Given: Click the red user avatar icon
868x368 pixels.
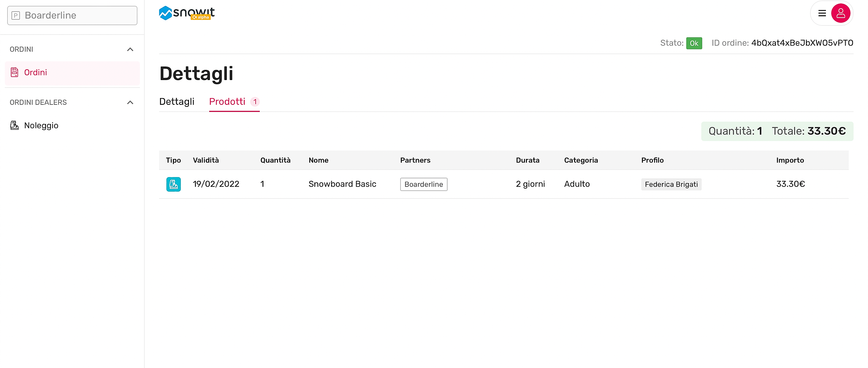Looking at the screenshot, I should pos(840,13).
